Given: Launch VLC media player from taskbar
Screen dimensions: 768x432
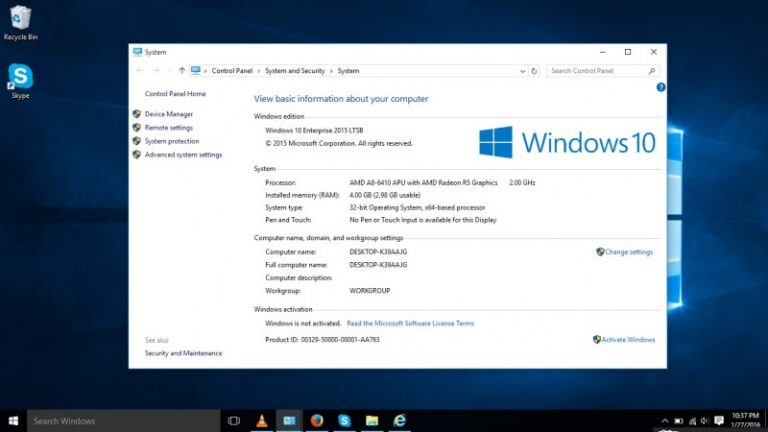Looking at the screenshot, I should 262,421.
